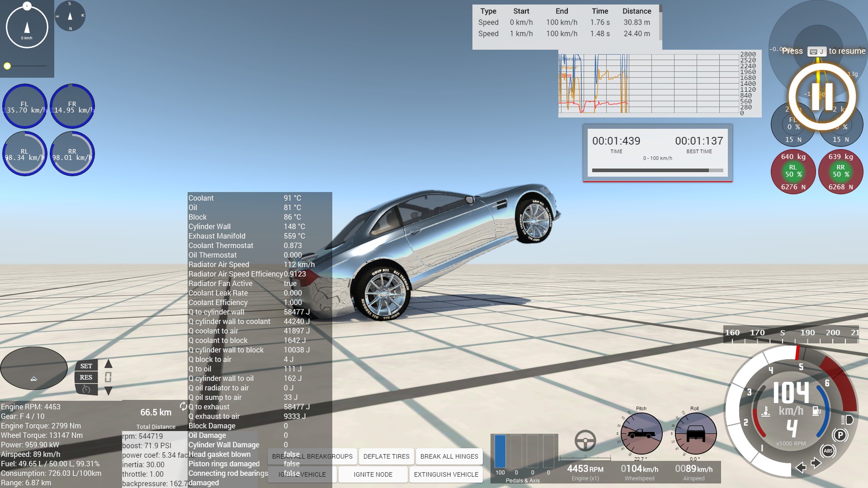The width and height of the screenshot is (868, 488).
Task: Click the 'Radiator Fan Active' row
Action: (x=260, y=283)
